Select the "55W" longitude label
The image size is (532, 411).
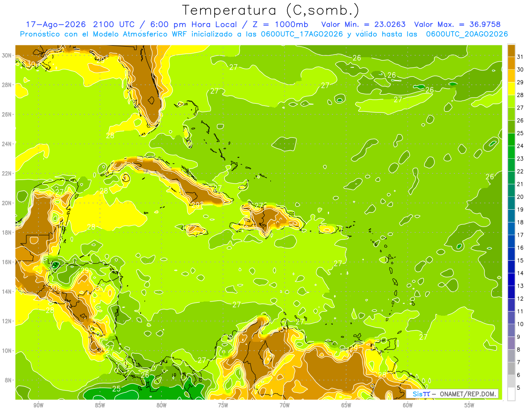(x=469, y=405)
